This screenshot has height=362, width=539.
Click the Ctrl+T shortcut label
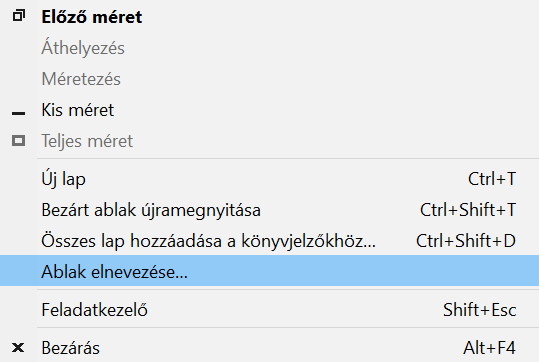point(492,179)
